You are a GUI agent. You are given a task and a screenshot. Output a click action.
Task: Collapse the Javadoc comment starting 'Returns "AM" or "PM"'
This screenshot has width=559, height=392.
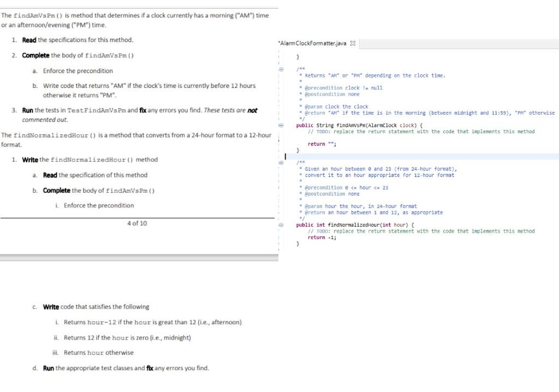281,69
